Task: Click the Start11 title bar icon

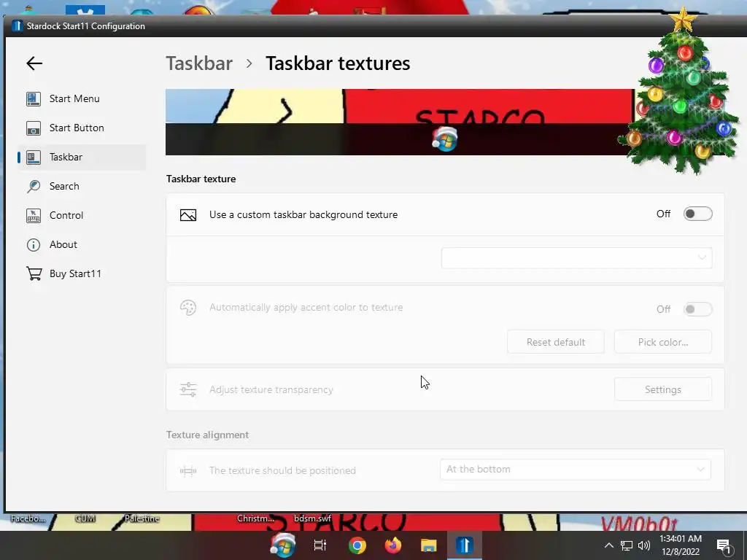Action: click(18, 26)
